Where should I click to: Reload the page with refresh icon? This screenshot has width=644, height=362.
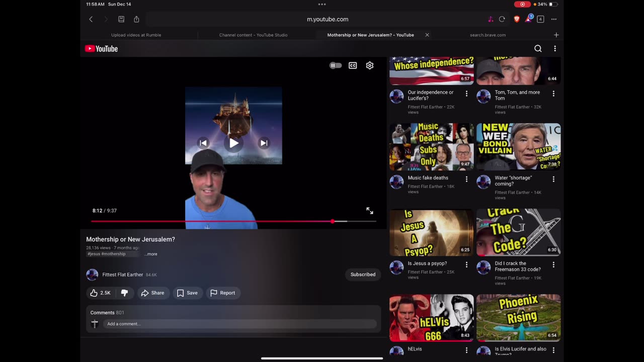502,19
